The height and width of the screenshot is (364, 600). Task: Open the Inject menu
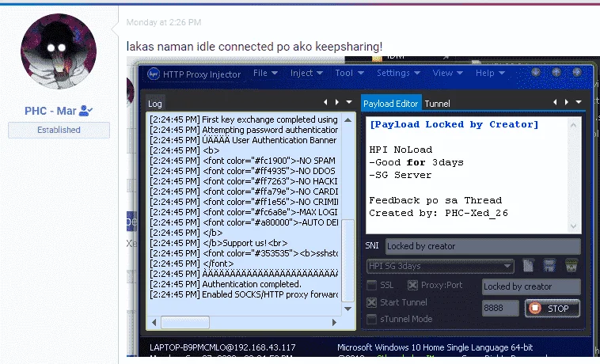click(x=306, y=73)
